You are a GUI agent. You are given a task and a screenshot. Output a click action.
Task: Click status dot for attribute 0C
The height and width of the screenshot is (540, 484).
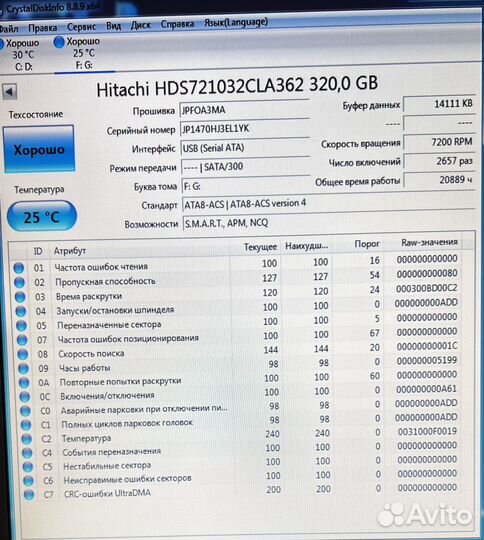25,397
